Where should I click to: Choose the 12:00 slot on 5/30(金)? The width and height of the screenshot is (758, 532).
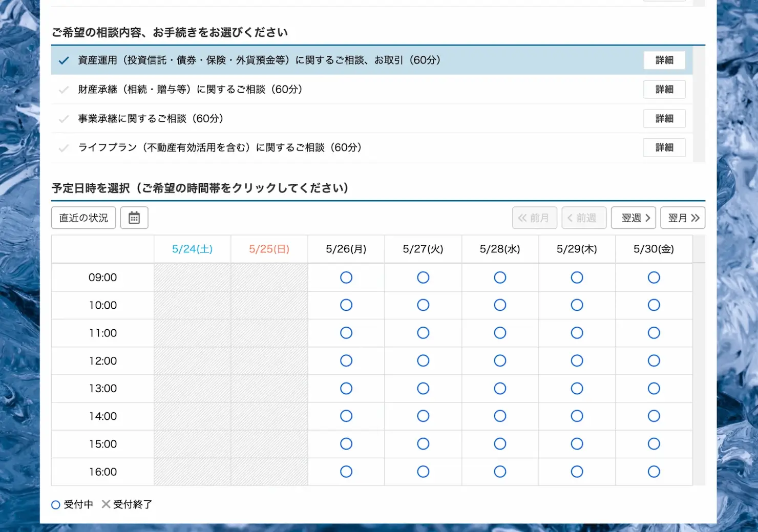[654, 360]
